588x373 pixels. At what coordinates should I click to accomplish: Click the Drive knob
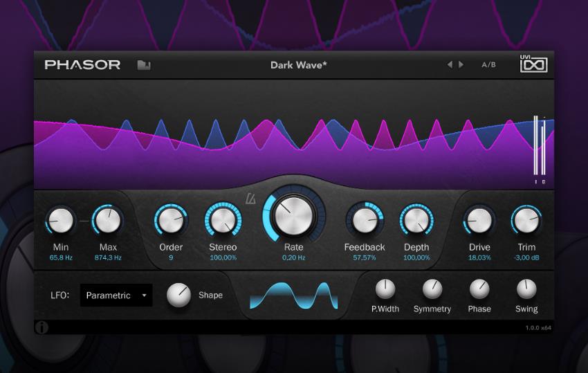479,220
